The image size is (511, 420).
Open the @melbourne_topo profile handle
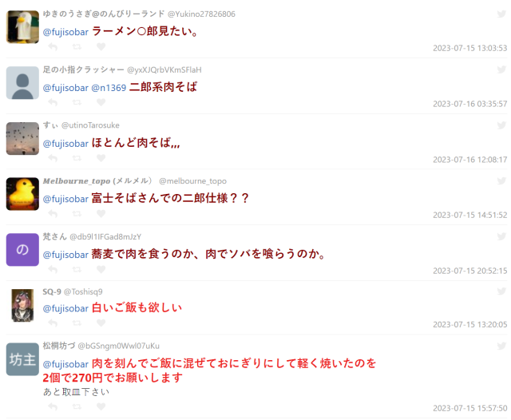(x=192, y=181)
